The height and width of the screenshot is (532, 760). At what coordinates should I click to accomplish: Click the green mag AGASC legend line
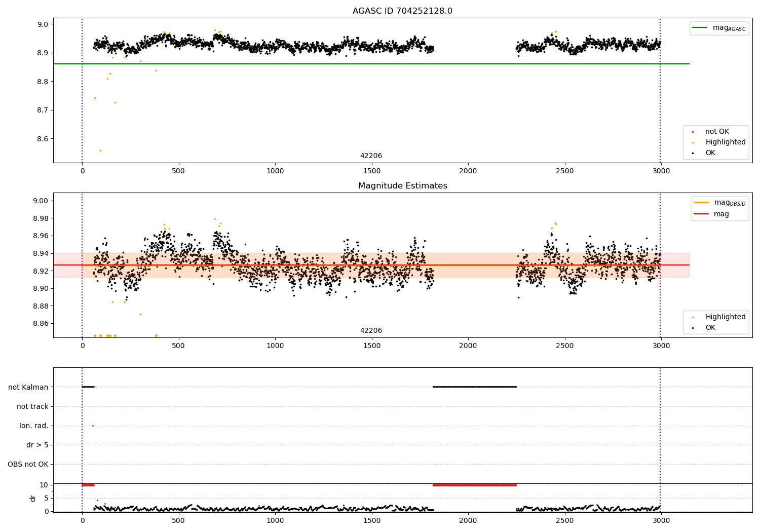pyautogui.click(x=701, y=28)
